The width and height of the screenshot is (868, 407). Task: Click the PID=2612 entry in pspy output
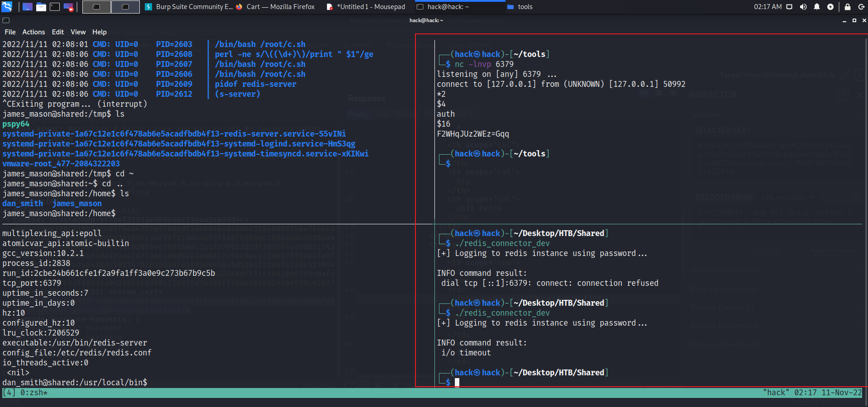[x=174, y=94]
